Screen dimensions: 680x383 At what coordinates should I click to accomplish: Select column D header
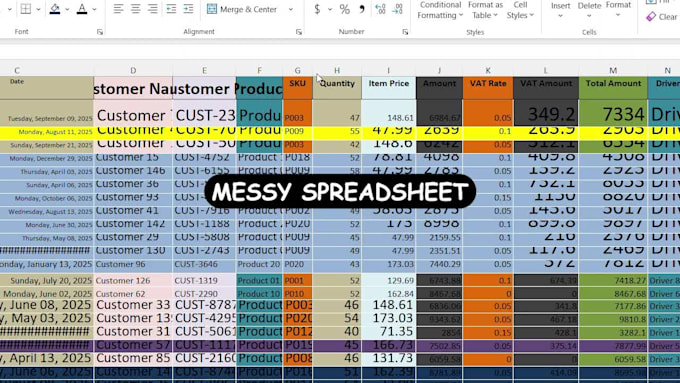[133, 70]
